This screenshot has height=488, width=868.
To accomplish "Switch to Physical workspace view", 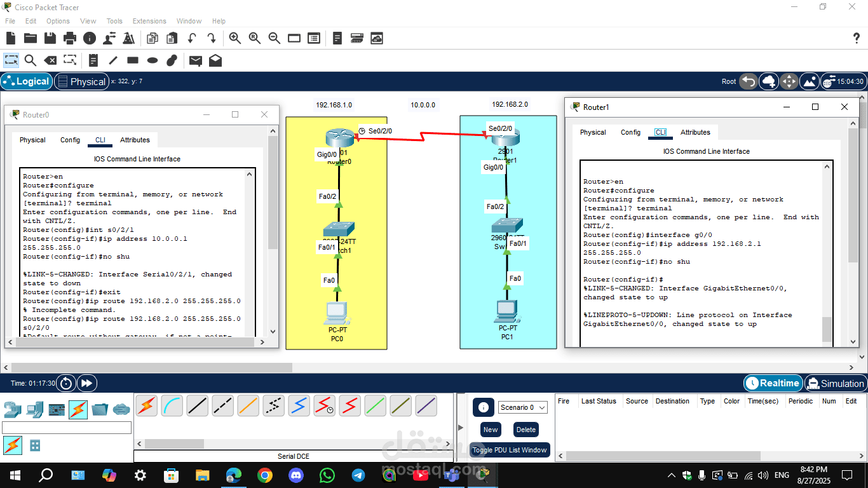I will click(81, 81).
